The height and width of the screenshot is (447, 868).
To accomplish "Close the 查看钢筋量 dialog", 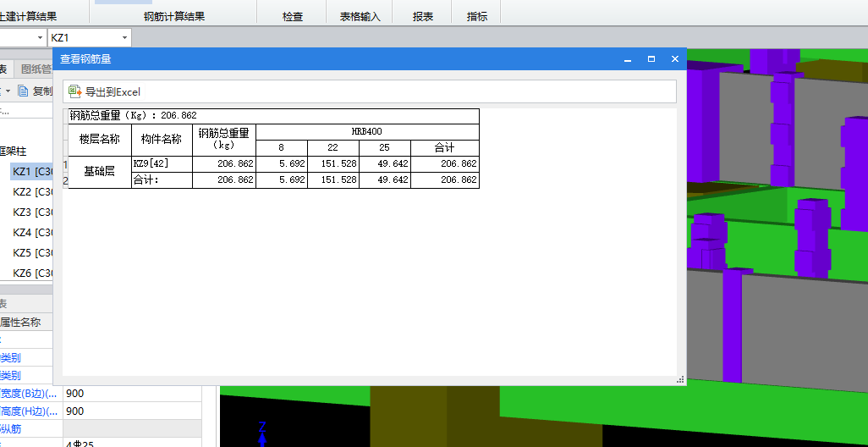I will (675, 58).
